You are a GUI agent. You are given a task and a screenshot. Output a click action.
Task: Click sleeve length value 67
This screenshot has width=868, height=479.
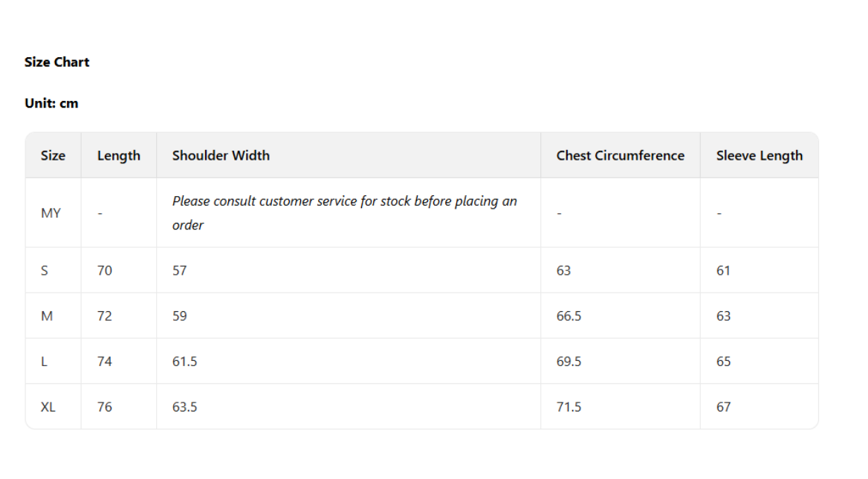point(723,407)
